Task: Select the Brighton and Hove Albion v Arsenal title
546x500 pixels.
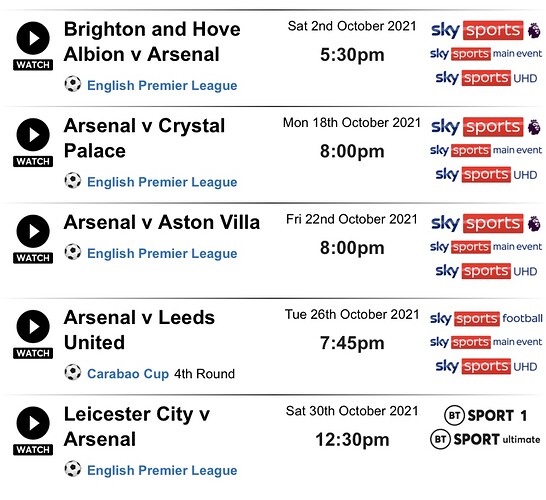Action: pyautogui.click(x=152, y=41)
